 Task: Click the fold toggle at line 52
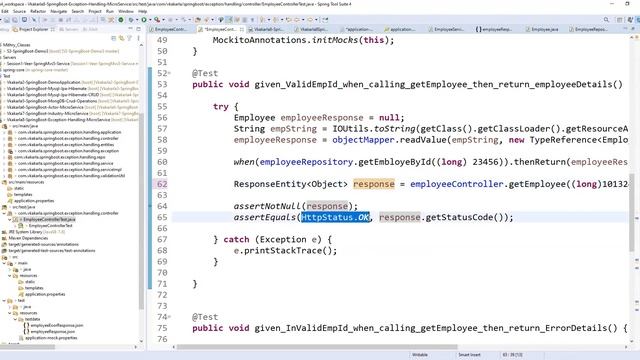click(169, 73)
